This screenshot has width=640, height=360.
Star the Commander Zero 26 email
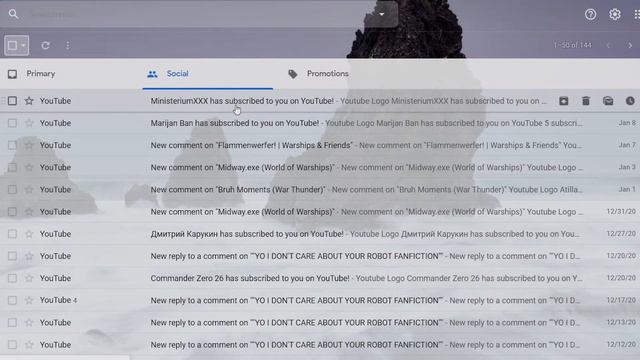29,278
